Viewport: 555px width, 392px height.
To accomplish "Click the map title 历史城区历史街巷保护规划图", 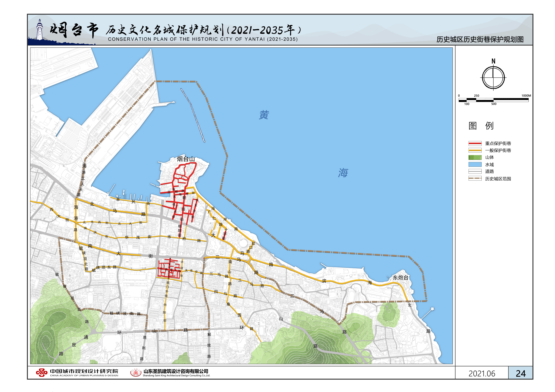I will point(480,39).
